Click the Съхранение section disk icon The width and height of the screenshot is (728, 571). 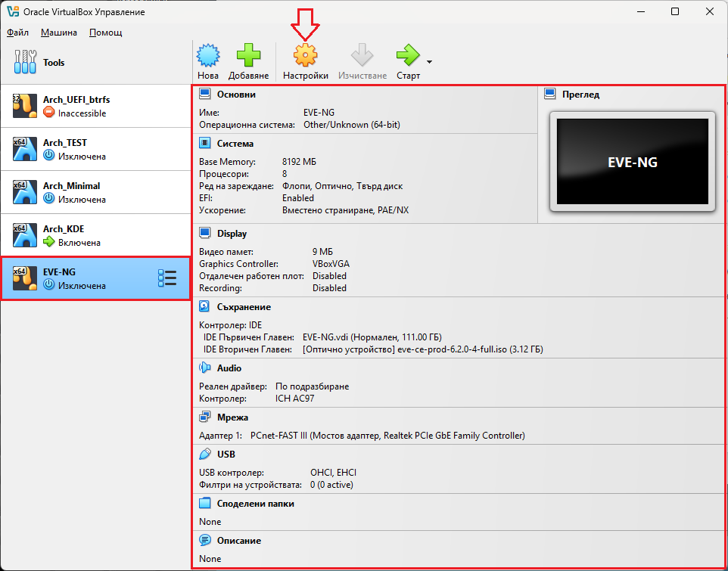click(205, 306)
